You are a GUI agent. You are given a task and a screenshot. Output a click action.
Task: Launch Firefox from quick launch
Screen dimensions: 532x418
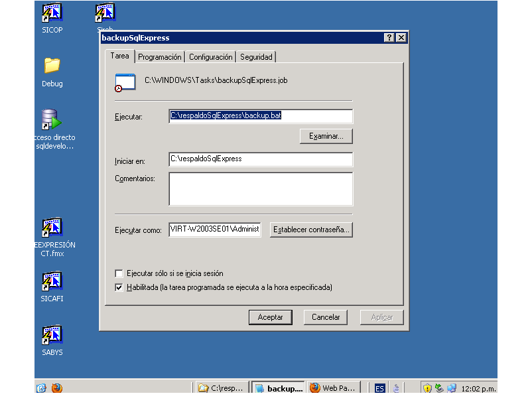click(x=56, y=387)
